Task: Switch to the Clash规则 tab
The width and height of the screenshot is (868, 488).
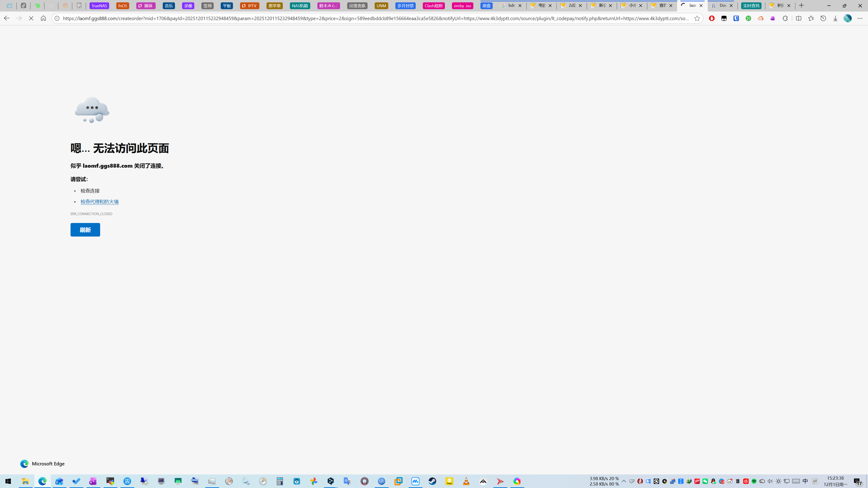Action: pos(433,6)
